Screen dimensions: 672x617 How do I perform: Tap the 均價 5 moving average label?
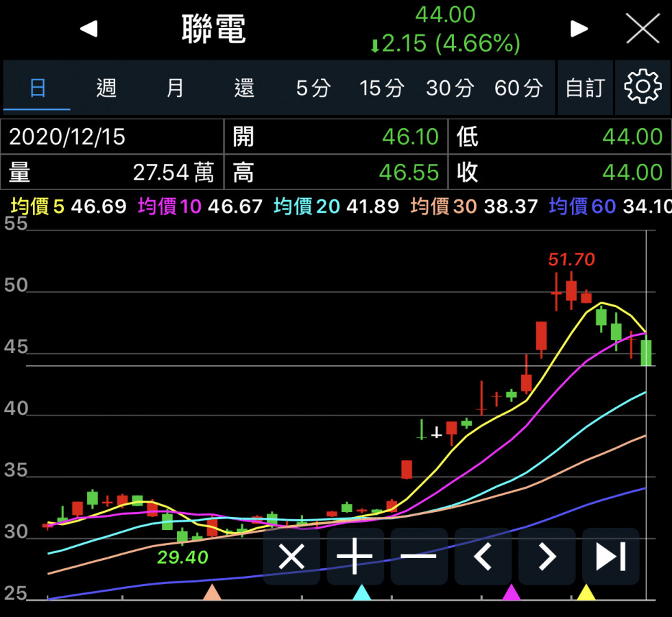pos(38,206)
